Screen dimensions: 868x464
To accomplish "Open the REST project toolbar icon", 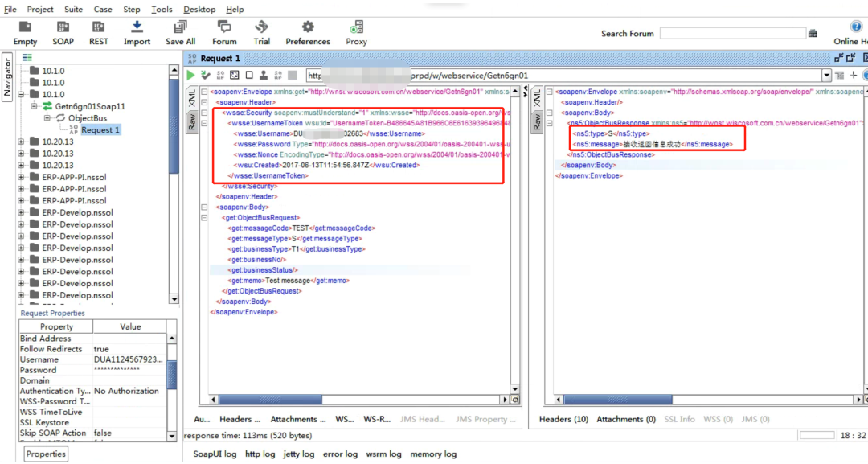I will pos(99,27).
